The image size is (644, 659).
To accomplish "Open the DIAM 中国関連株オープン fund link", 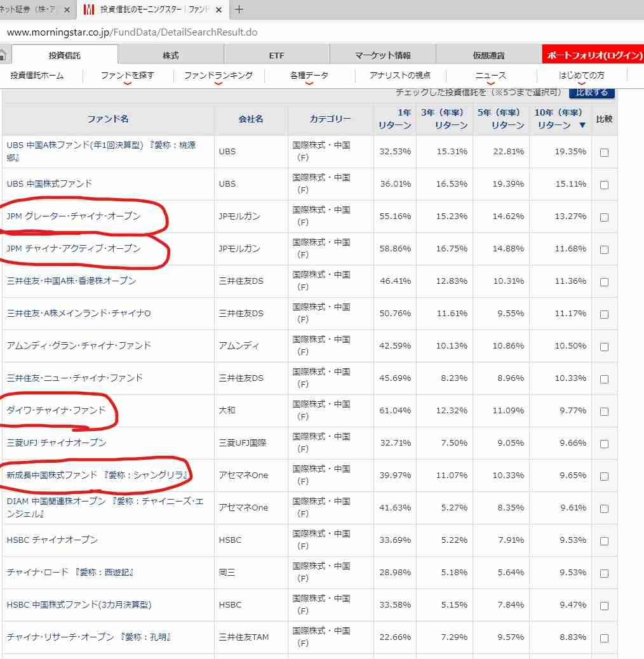I will coord(105,507).
